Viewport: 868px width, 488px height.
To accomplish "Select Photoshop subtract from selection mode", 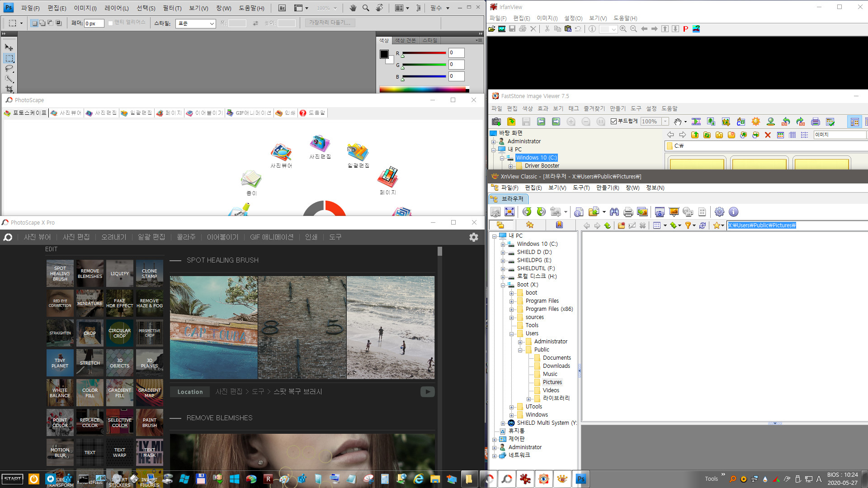I will [x=50, y=23].
